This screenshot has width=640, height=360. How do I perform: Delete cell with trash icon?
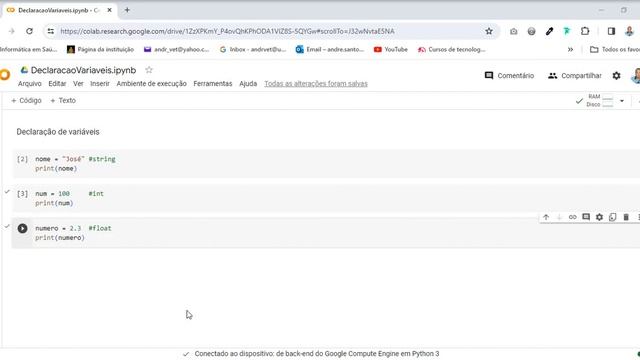pyautogui.click(x=626, y=217)
